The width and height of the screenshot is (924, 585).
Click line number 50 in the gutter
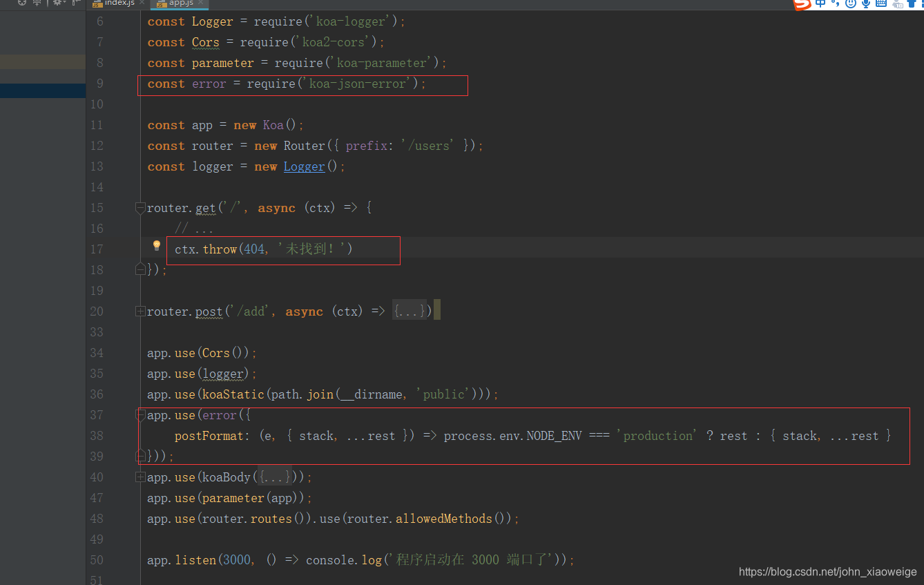point(97,560)
